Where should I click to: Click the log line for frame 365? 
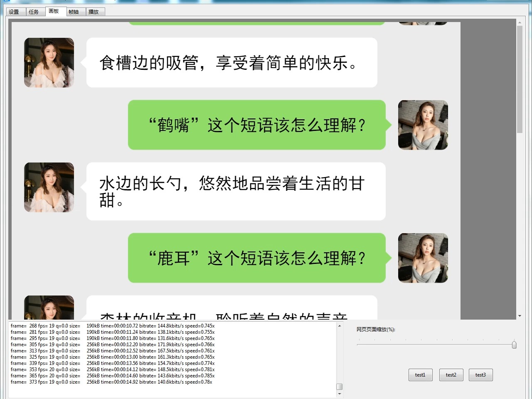click(x=113, y=376)
